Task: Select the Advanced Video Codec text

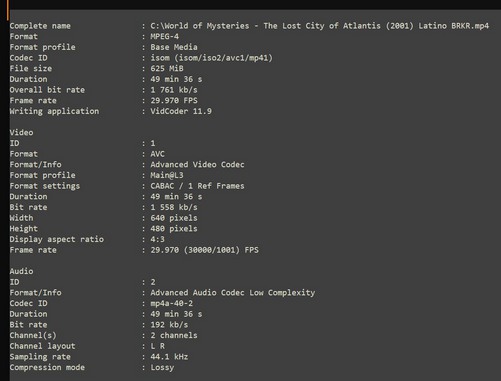Action: click(197, 165)
